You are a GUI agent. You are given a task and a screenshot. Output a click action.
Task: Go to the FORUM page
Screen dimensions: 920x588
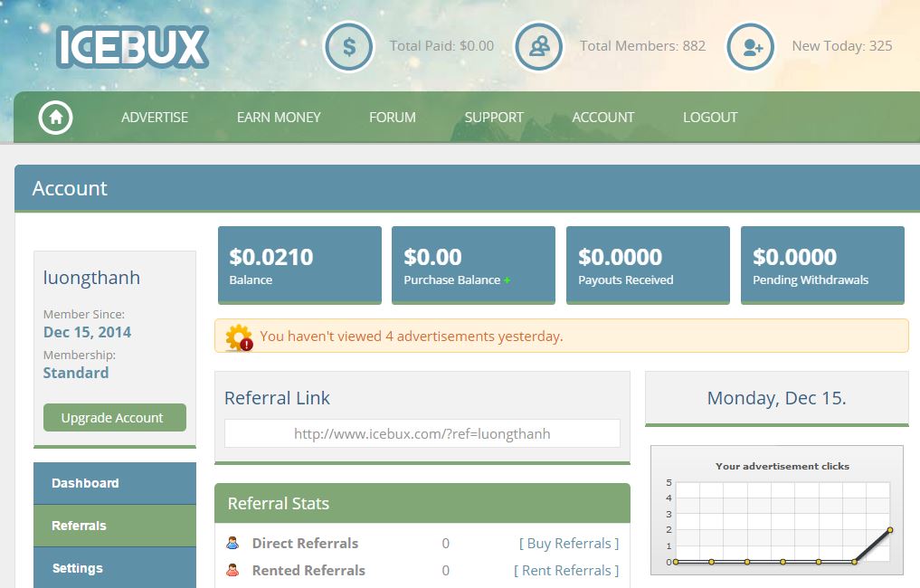pyautogui.click(x=393, y=118)
